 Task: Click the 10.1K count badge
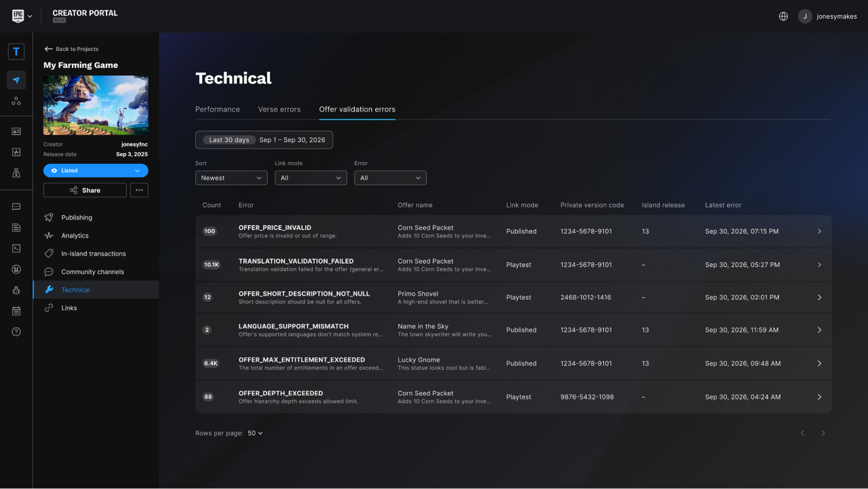211,265
